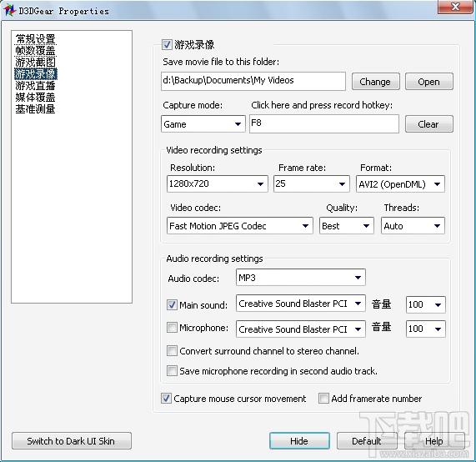Image resolution: width=476 pixels, height=462 pixels.
Task: Open the Main sound device dropdown
Action: tap(301, 304)
